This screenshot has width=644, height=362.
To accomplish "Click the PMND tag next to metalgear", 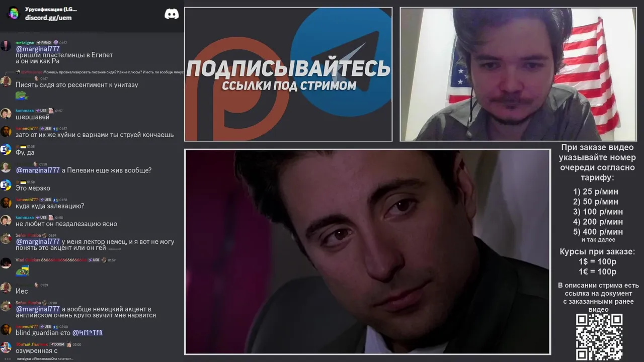I will click(44, 43).
